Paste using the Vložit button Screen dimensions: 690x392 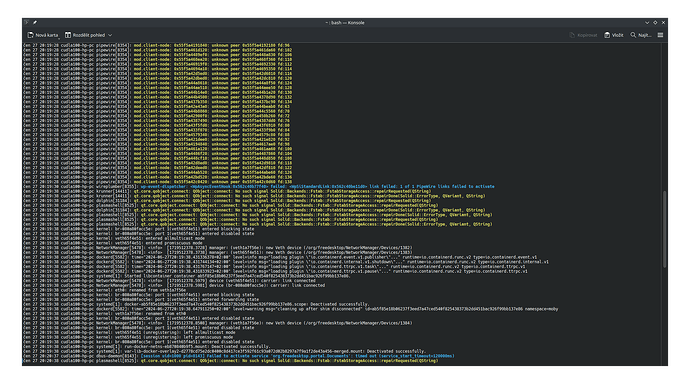(614, 35)
